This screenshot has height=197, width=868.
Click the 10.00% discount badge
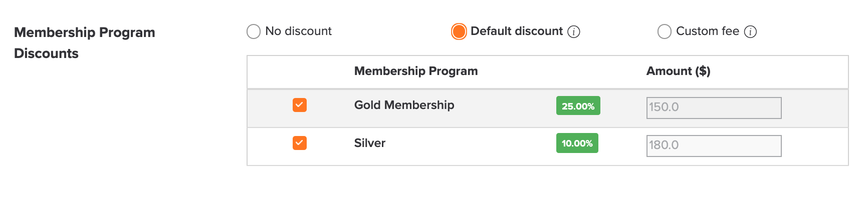577,143
